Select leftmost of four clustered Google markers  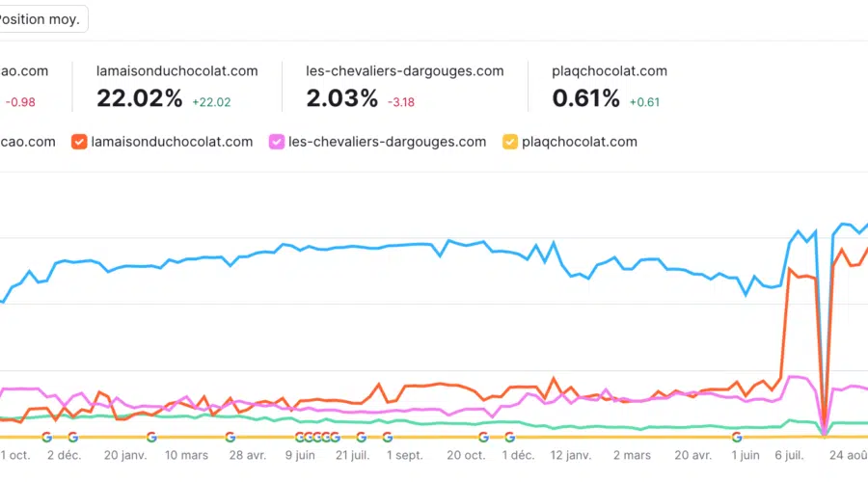point(300,437)
